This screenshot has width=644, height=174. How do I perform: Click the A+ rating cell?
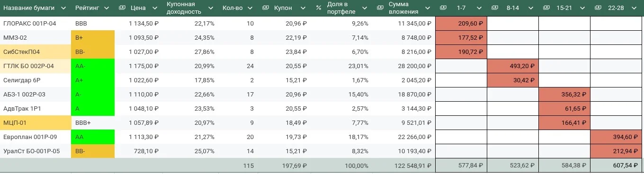(x=92, y=80)
